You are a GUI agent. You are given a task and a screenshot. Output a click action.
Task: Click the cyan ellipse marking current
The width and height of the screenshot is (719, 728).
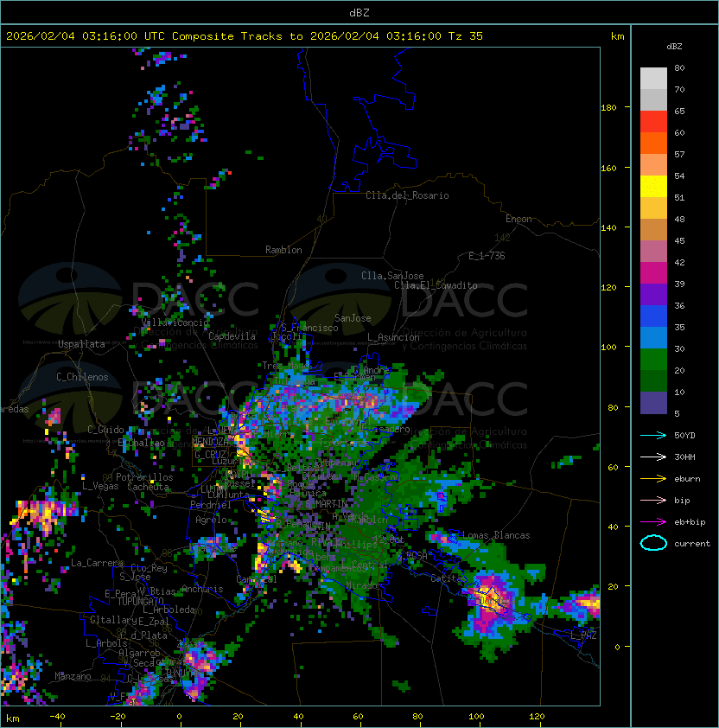pos(653,543)
